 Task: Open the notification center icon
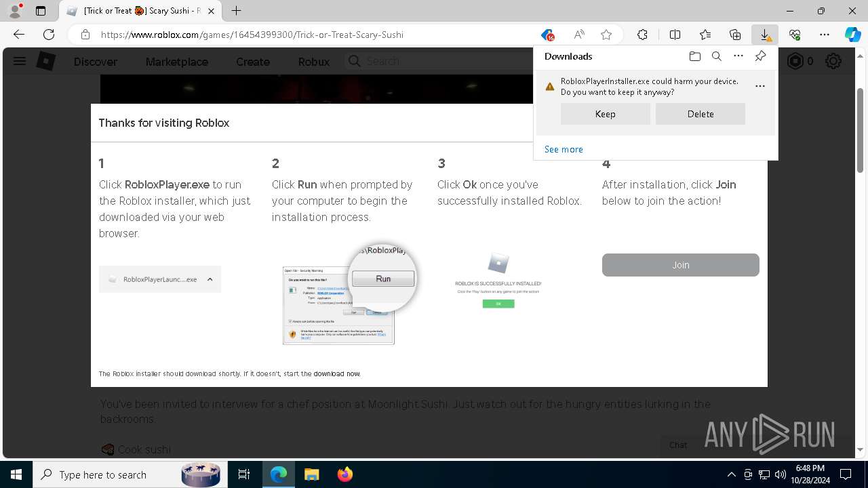point(846,474)
